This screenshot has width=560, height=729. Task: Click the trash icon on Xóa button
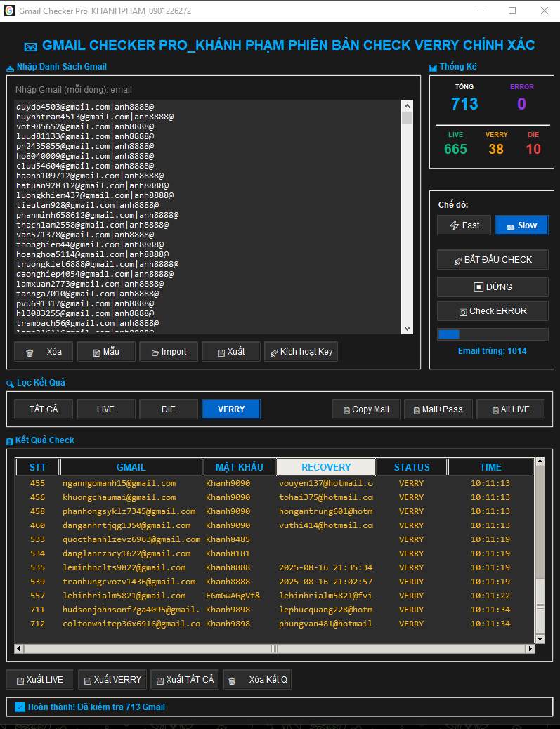pyautogui.click(x=30, y=353)
